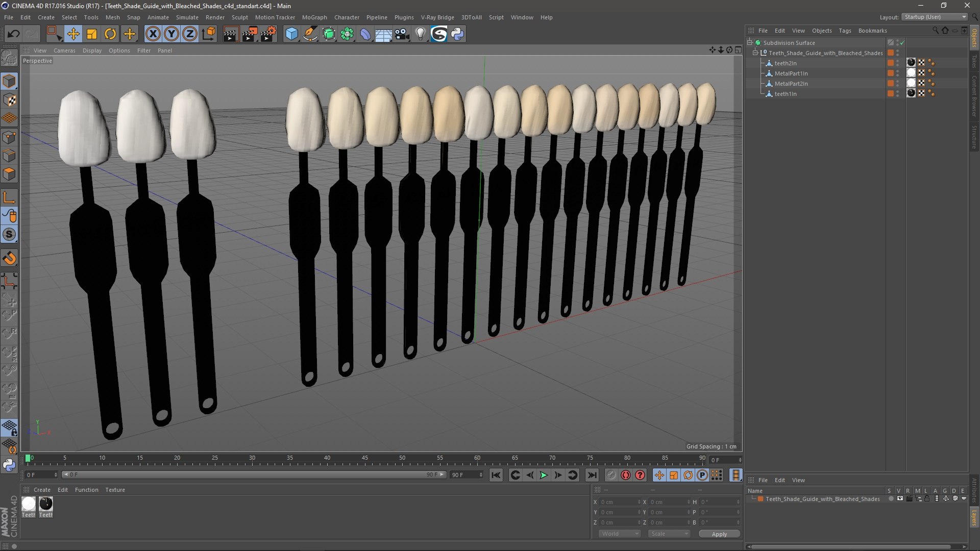Image resolution: width=980 pixels, height=551 pixels.
Task: Click Render to Picture Viewer icon
Action: [x=250, y=34]
